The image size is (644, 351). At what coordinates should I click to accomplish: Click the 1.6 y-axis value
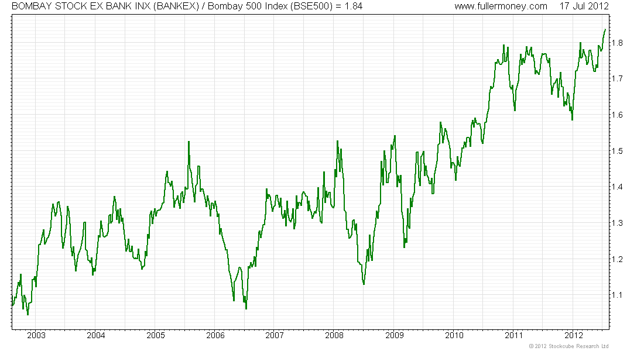(x=617, y=115)
